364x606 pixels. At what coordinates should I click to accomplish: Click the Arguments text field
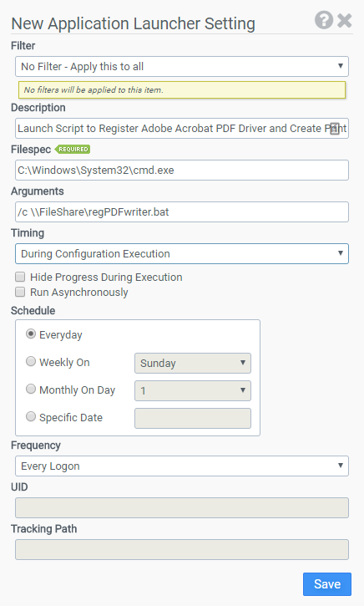point(182,211)
